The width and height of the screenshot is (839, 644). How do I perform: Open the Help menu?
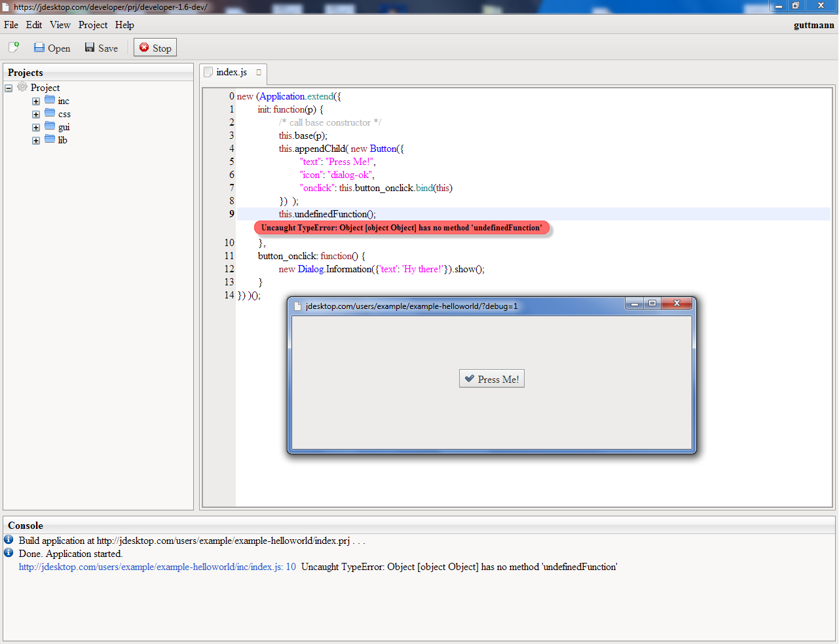(124, 25)
